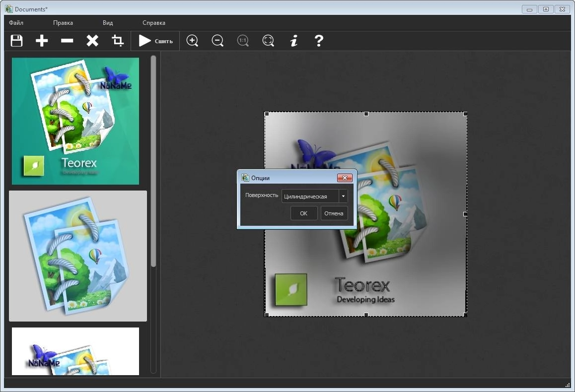The width and height of the screenshot is (575, 392).
Task: Select the green Teorex thumbnail
Action: 75,121
